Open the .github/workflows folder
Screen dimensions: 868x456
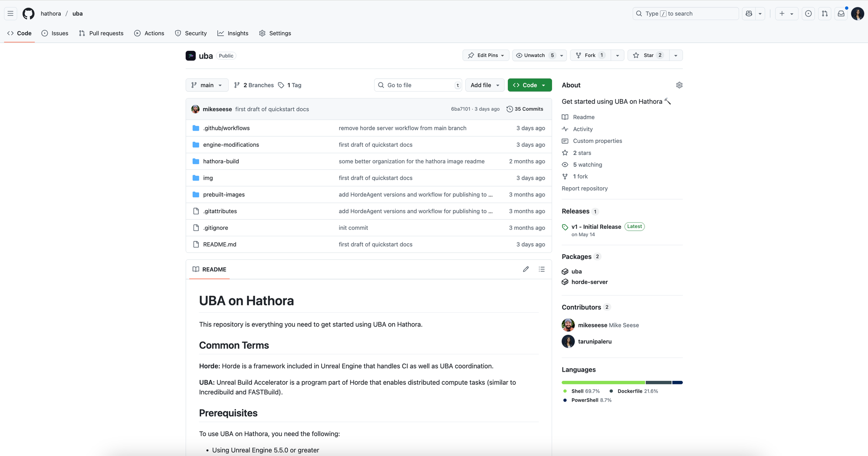[x=226, y=128]
